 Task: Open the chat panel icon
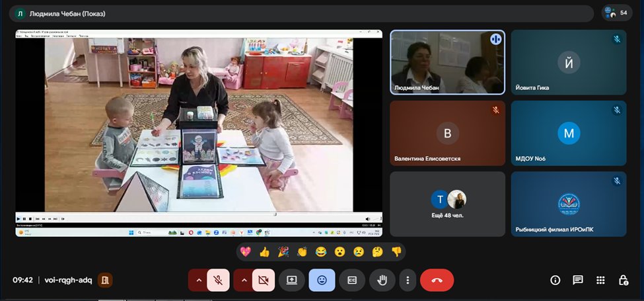[578, 280]
